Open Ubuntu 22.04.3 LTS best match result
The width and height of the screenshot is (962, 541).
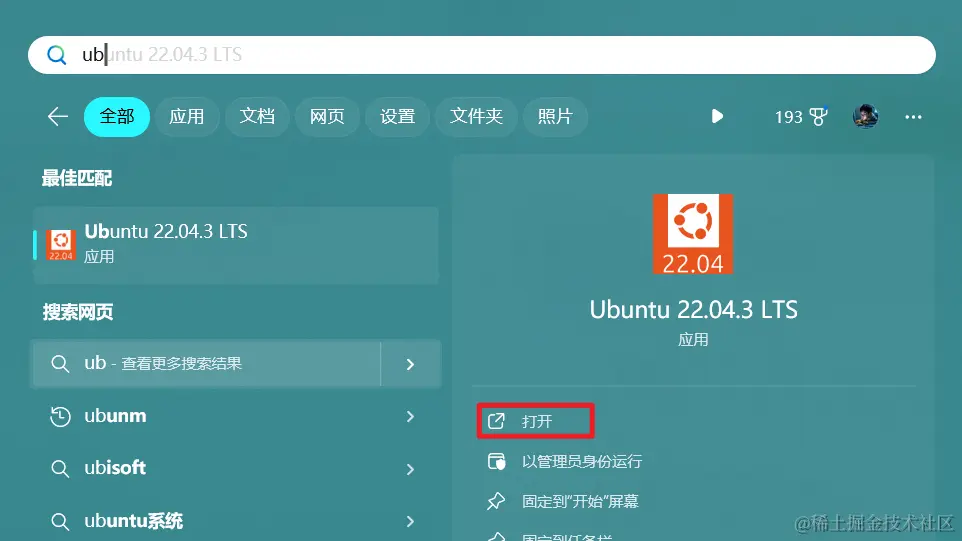[x=236, y=245]
